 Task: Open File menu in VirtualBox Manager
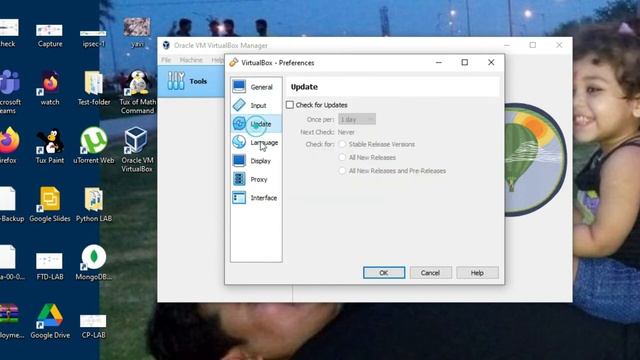coord(166,60)
